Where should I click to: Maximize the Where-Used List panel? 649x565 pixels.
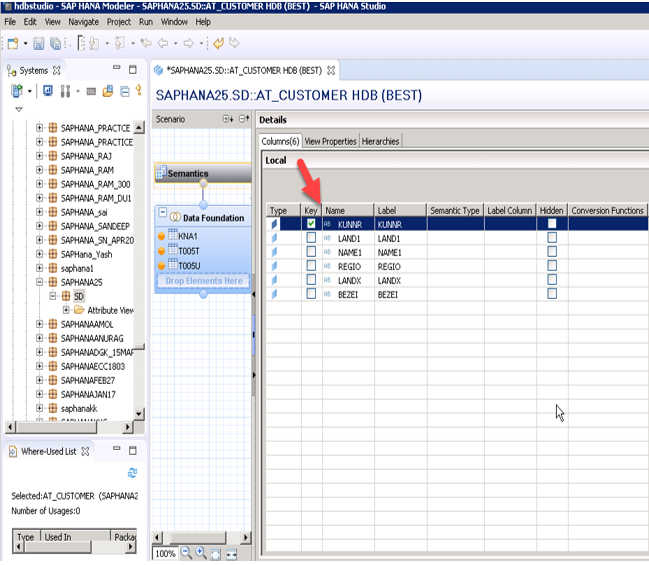tap(132, 450)
